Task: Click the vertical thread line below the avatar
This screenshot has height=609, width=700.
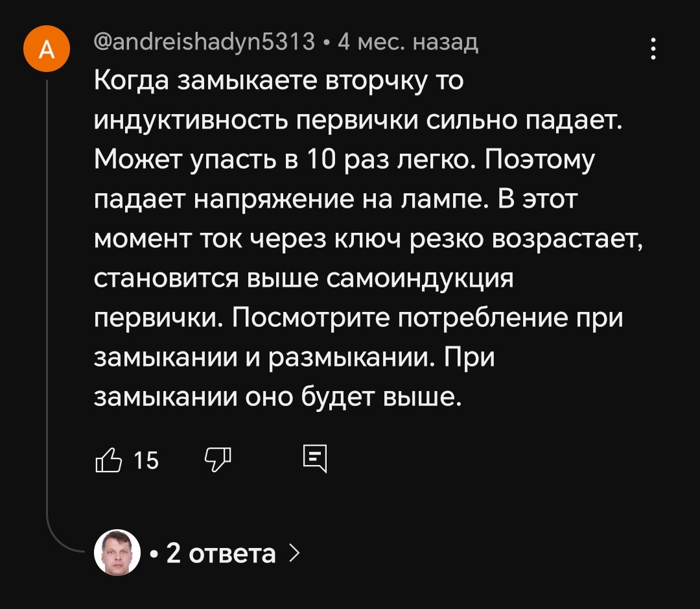Action: tap(47, 292)
